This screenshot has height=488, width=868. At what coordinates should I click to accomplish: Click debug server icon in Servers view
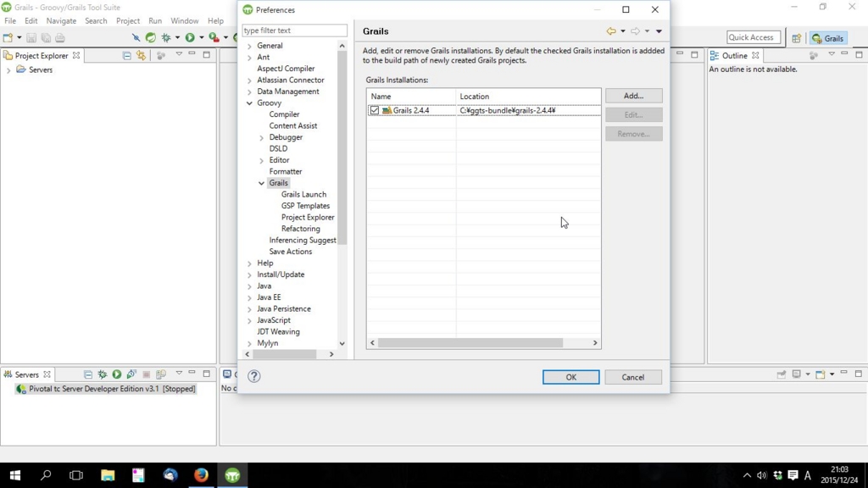tap(103, 374)
